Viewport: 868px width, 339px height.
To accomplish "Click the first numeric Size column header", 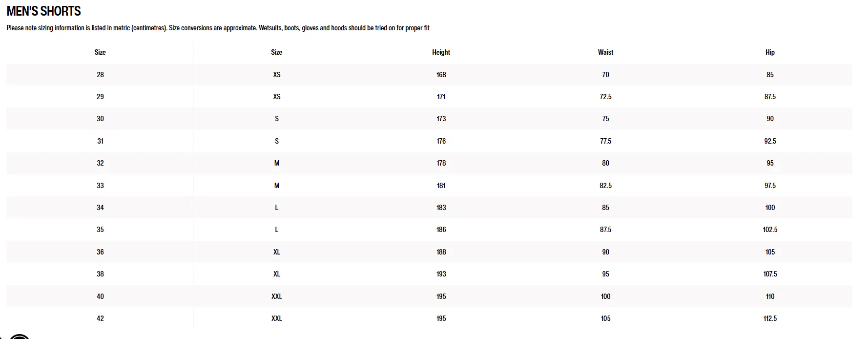I will pos(100,52).
